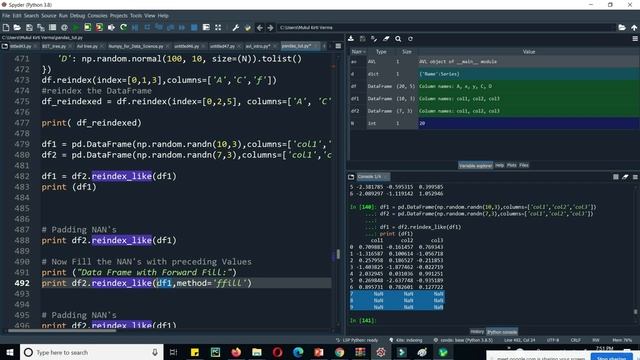Open the Help menu
Image resolution: width=640 pixels, height=360 pixels.
163,16
